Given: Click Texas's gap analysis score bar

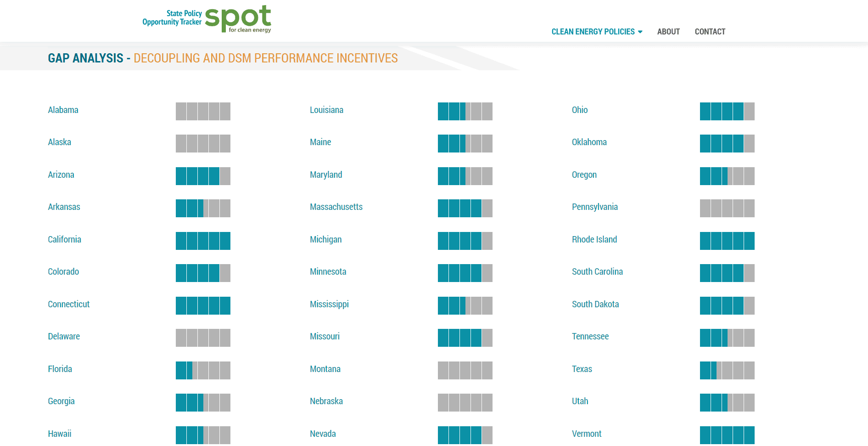Looking at the screenshot, I should tap(727, 370).
